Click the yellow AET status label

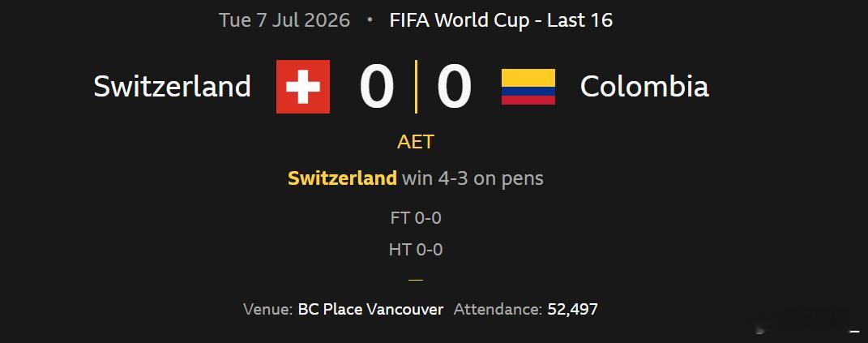tap(416, 142)
